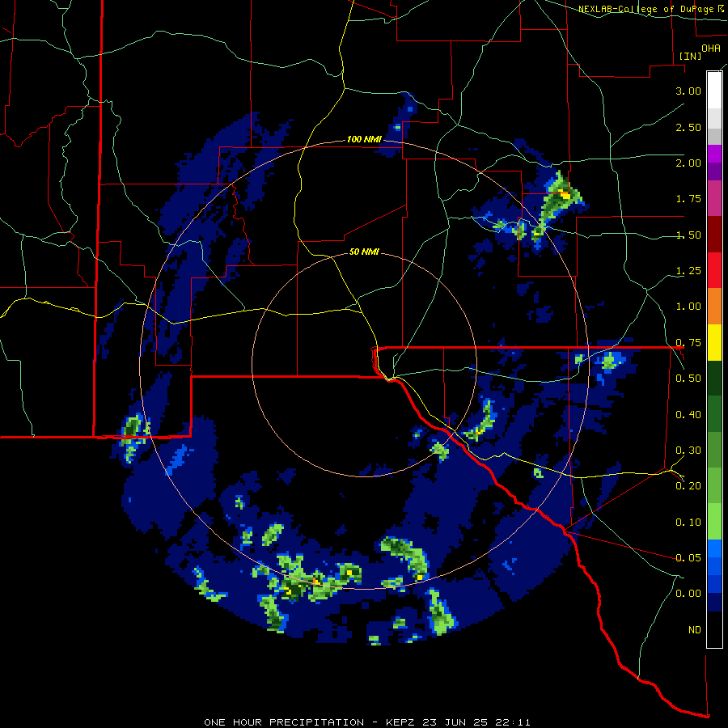This screenshot has width=728, height=728.
Task: Select the 3.00 legend value
Action: 688,91
